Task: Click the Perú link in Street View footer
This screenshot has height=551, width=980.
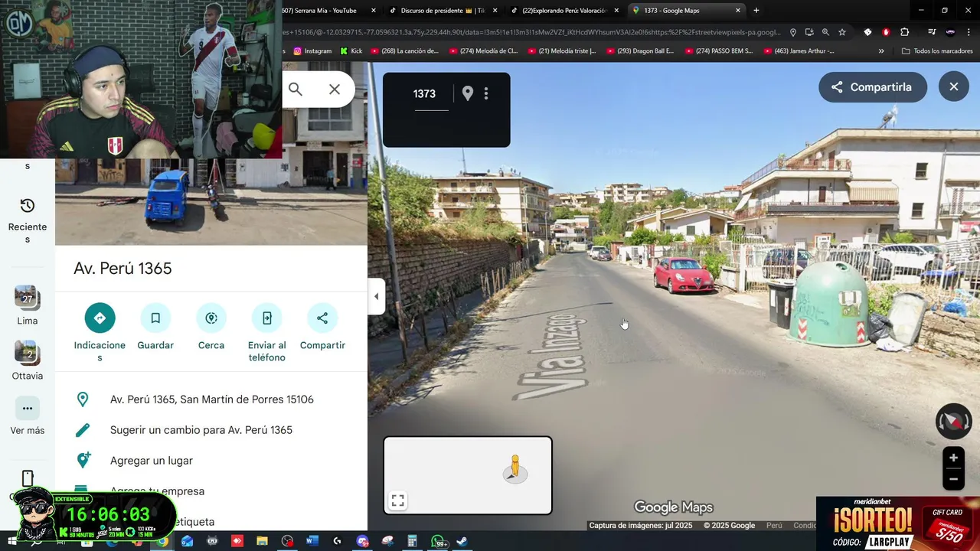Action: 774,526
